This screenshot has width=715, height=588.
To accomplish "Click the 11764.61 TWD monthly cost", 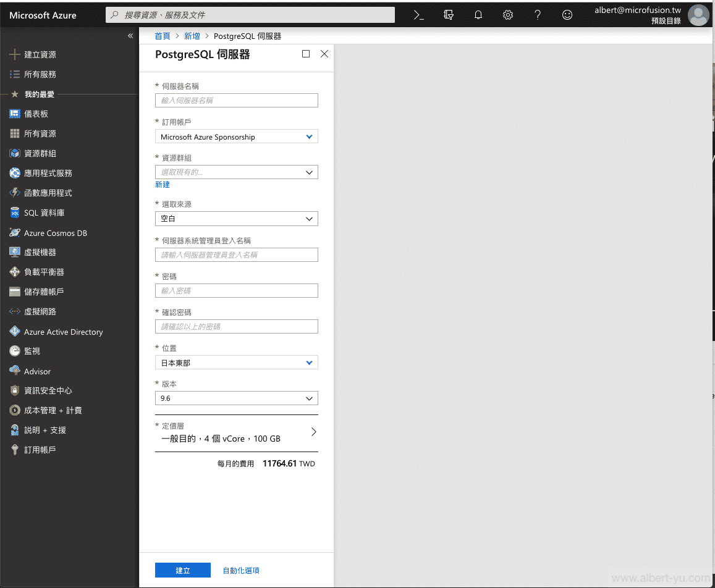I will point(289,464).
